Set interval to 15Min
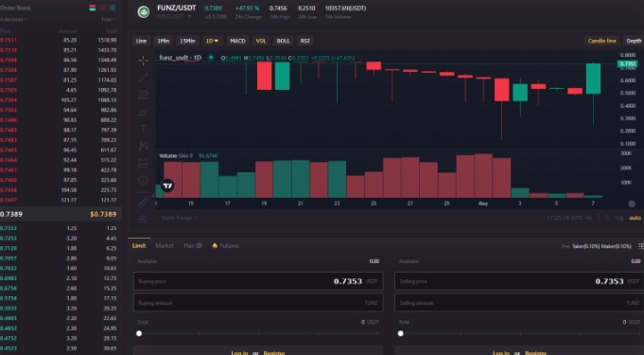The height and width of the screenshot is (355, 644). click(187, 41)
